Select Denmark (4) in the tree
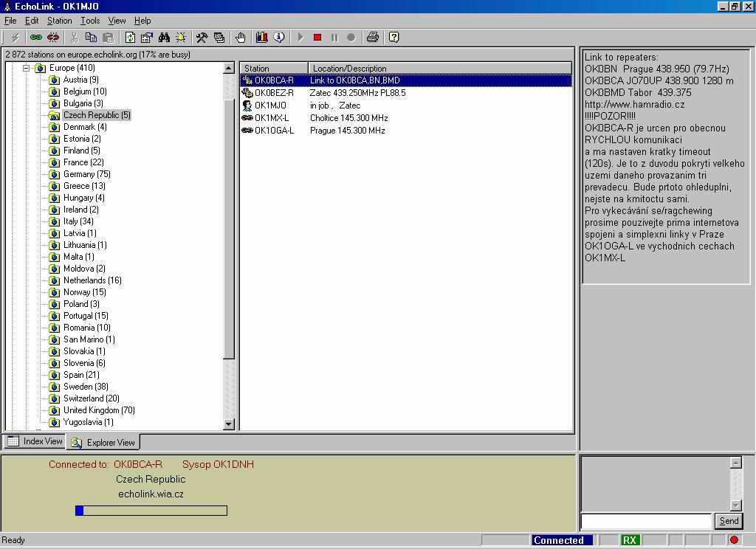Image resolution: width=756 pixels, height=549 pixels. (x=85, y=127)
